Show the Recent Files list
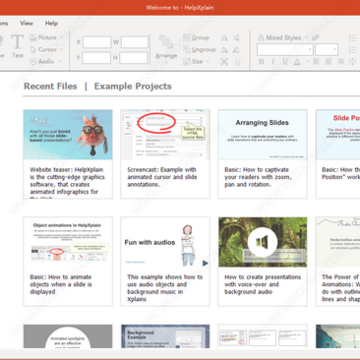Screen dimensions: 360x360 pos(50,86)
